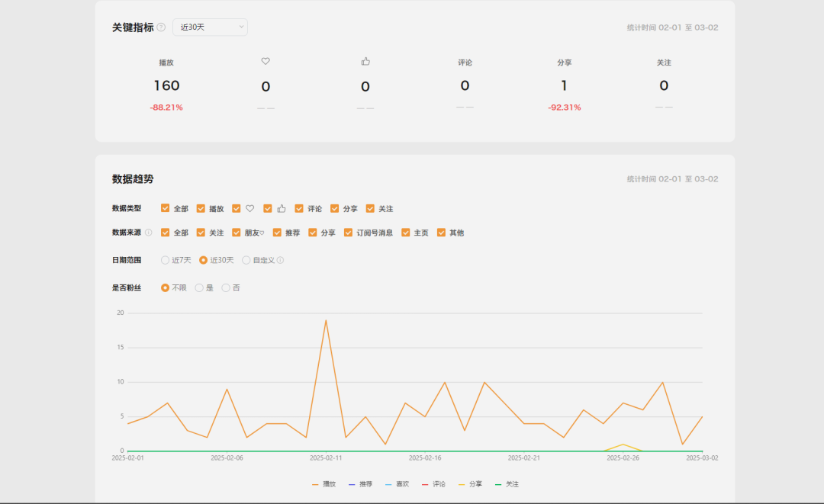The width and height of the screenshot is (824, 504).
Task: Click the info icon beside 自定义
Action: (x=281, y=261)
